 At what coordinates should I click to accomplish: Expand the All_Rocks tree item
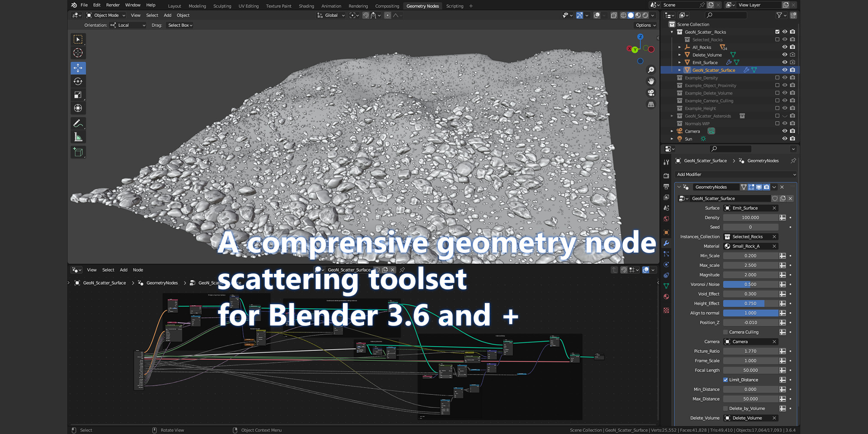tap(680, 47)
